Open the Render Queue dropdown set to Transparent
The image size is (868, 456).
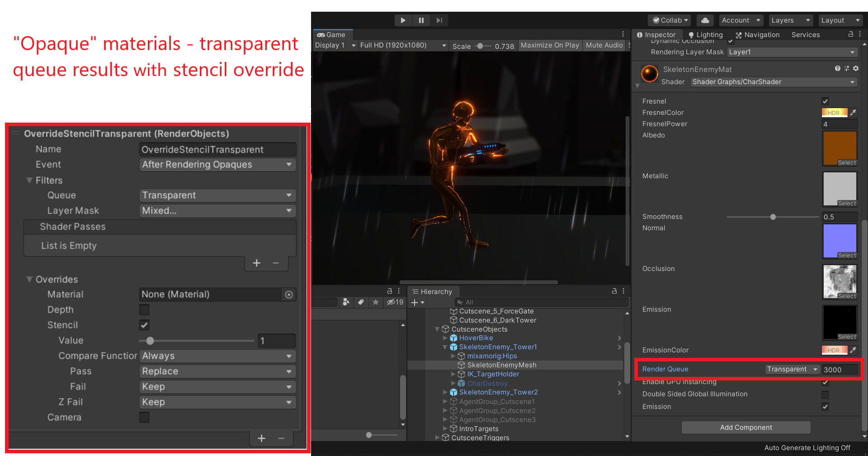(792, 369)
